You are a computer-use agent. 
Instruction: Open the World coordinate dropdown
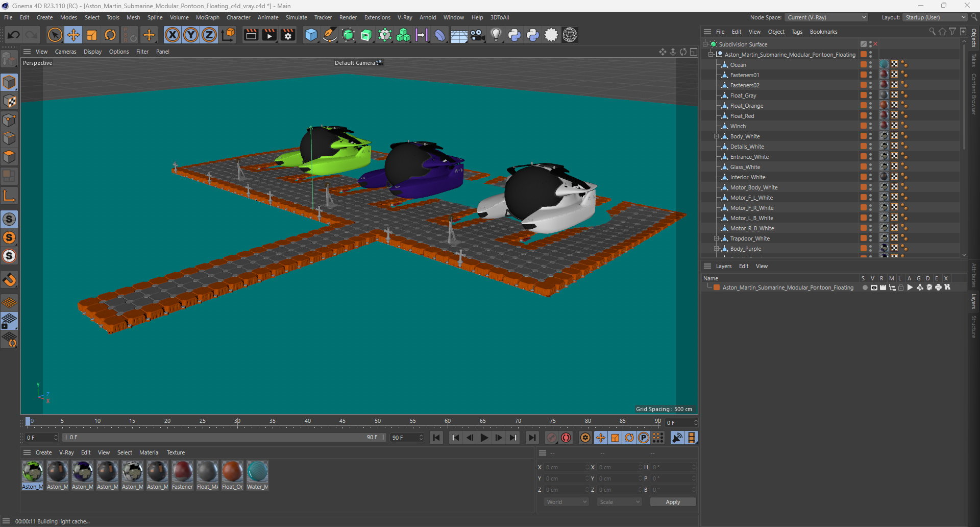click(566, 502)
